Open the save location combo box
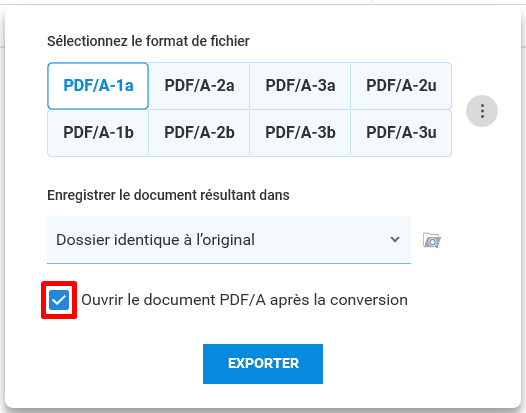 coord(229,240)
